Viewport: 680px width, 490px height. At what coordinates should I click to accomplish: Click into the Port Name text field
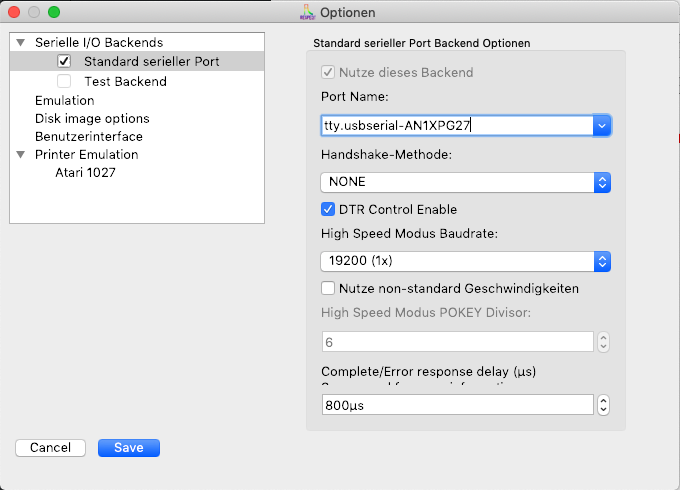(x=457, y=126)
